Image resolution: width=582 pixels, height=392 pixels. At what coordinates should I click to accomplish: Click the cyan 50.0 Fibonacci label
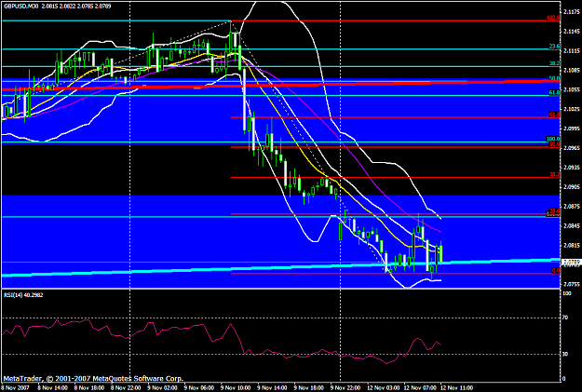click(554, 78)
